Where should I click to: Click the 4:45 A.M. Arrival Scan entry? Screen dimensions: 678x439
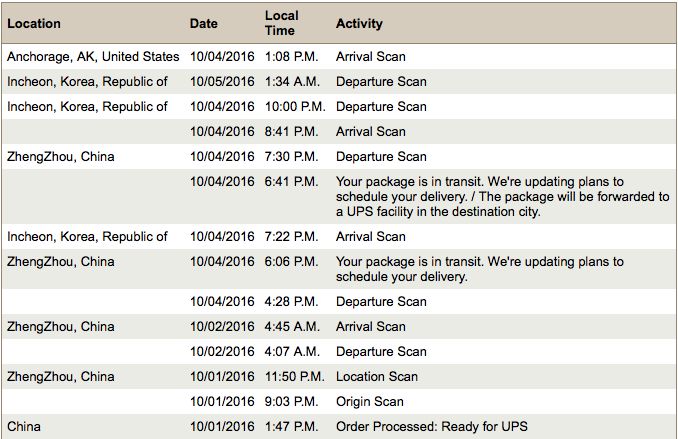(x=371, y=327)
